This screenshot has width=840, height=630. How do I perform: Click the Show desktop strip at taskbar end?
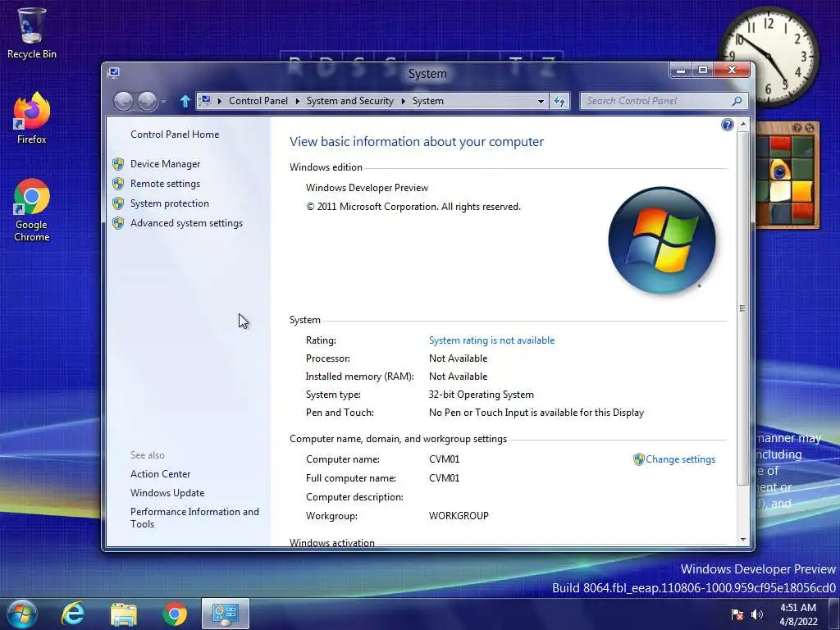[x=836, y=614]
